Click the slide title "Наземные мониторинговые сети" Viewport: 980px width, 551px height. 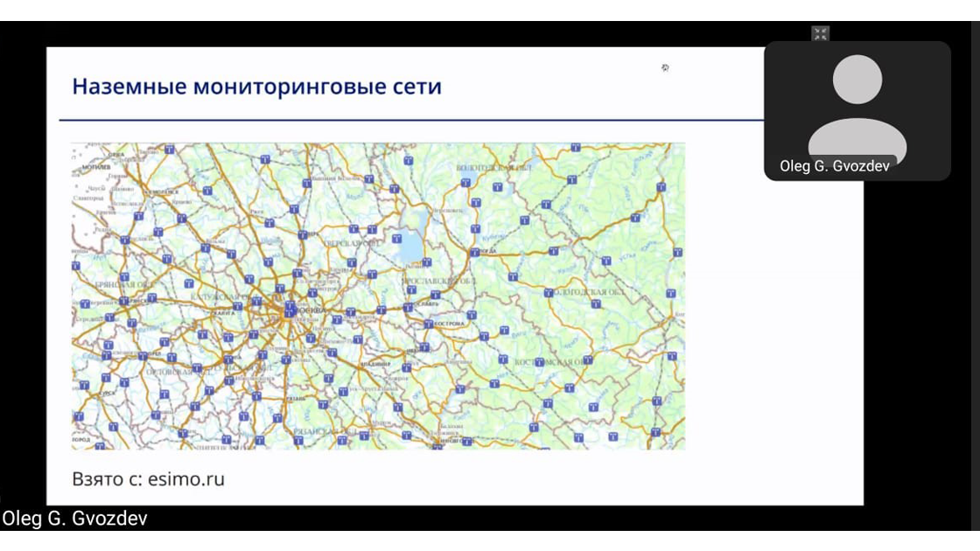[257, 87]
